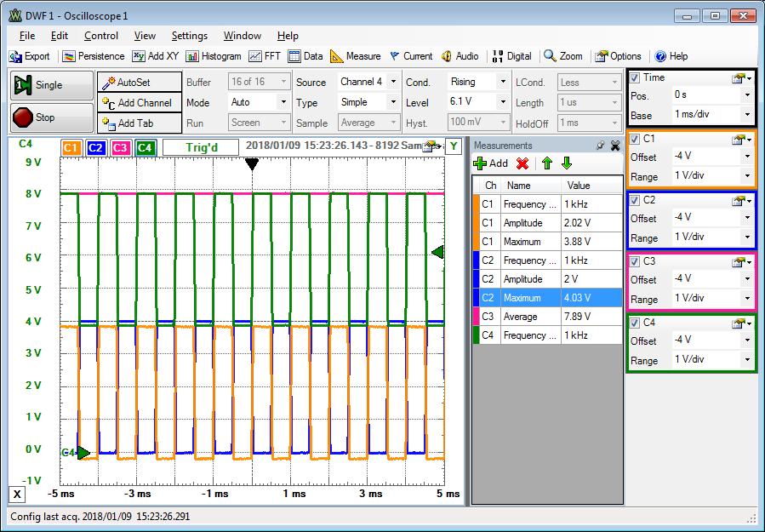Click the Add Channel button
The width and height of the screenshot is (765, 532).
pos(140,103)
